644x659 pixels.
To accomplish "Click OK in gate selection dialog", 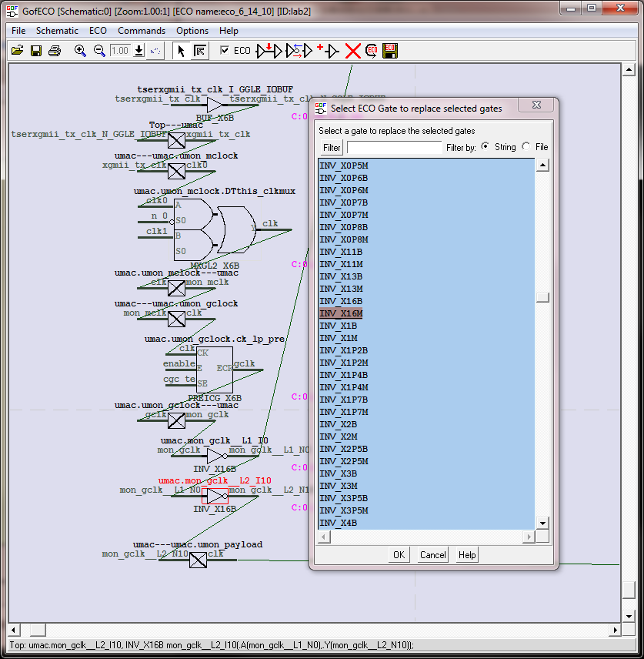I will tap(398, 554).
